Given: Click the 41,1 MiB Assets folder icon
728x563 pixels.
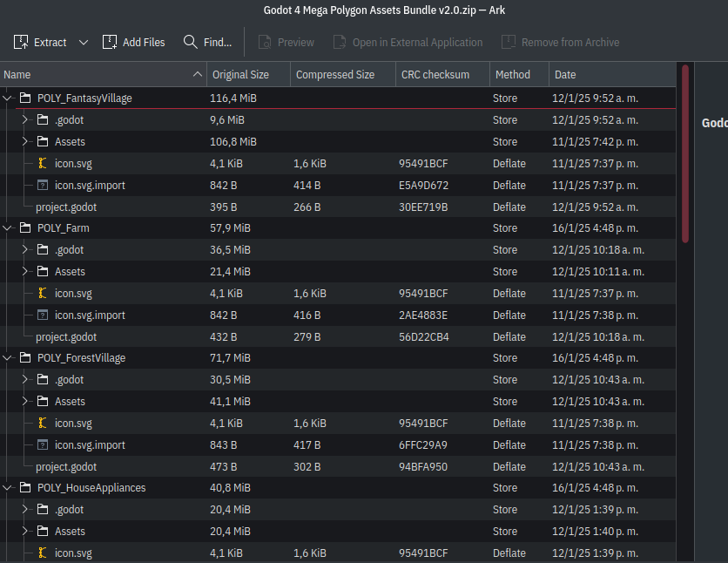Looking at the screenshot, I should coord(43,402).
